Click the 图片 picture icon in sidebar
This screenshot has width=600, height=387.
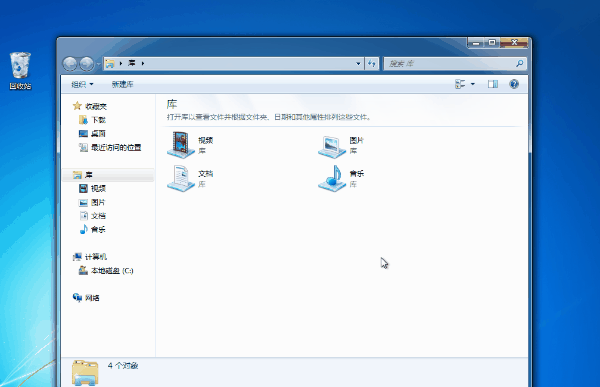(x=83, y=202)
